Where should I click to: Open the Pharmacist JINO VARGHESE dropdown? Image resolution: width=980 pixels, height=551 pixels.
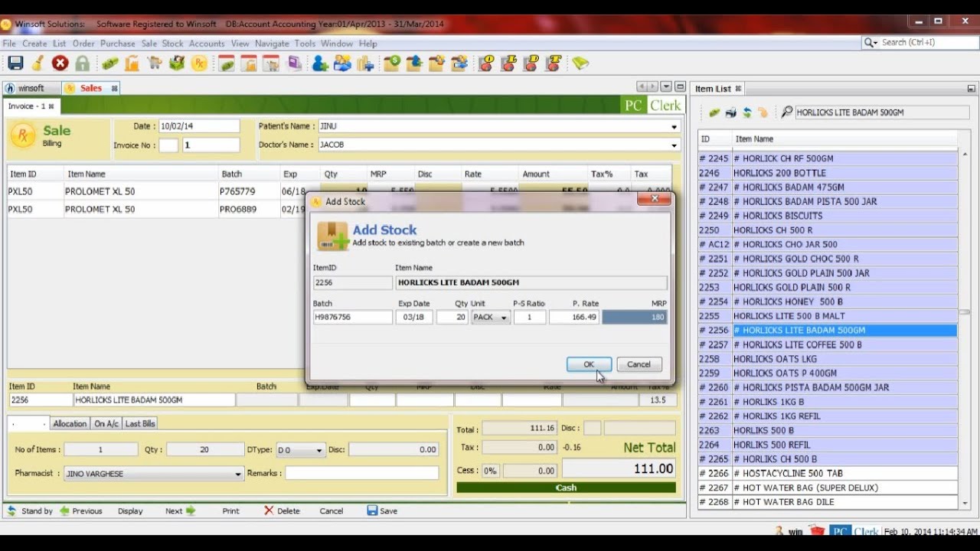pyautogui.click(x=237, y=474)
